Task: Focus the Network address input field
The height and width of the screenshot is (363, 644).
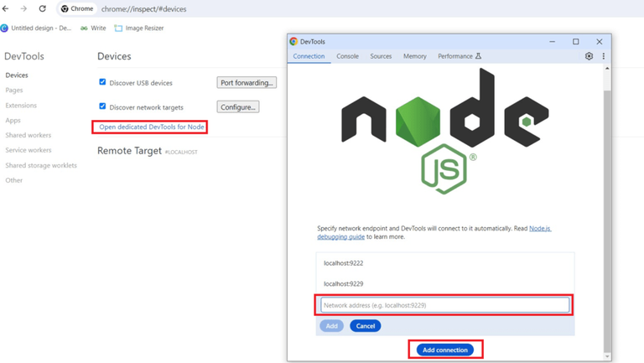Action: coord(444,305)
